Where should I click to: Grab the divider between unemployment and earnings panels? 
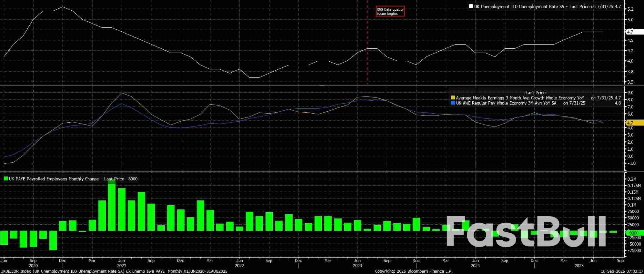[322, 85]
